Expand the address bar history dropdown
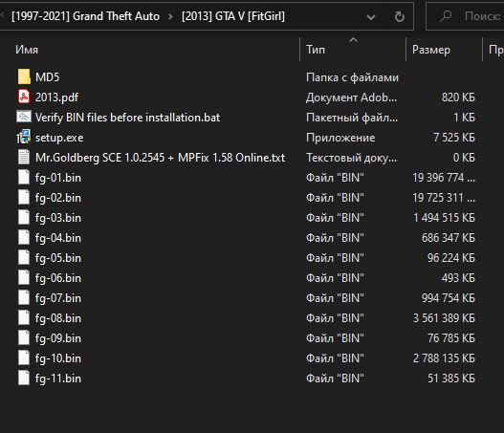This screenshot has height=433, width=504. coord(371,17)
